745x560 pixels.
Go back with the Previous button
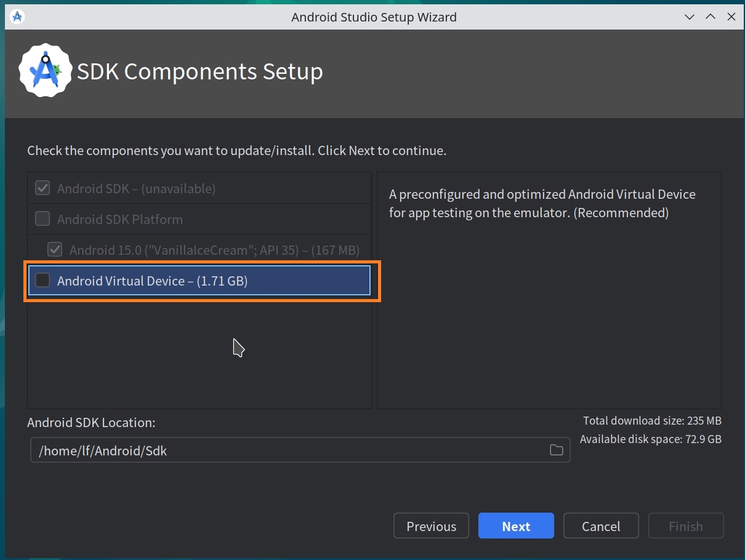pos(431,526)
